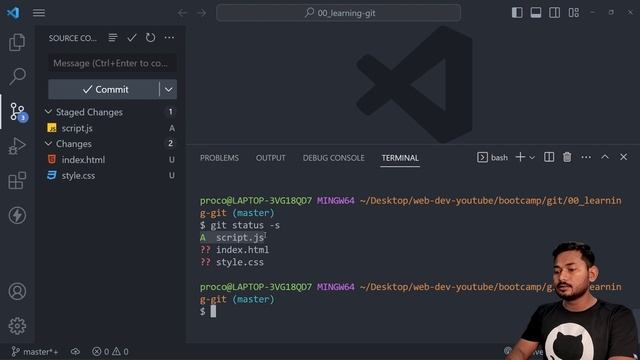Open the Accounts menu icon
640x360 pixels.
coord(17,291)
